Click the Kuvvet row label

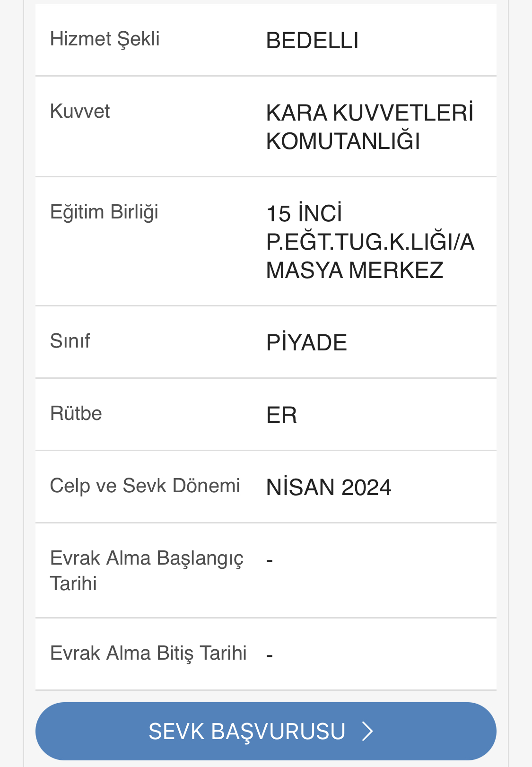click(x=80, y=112)
